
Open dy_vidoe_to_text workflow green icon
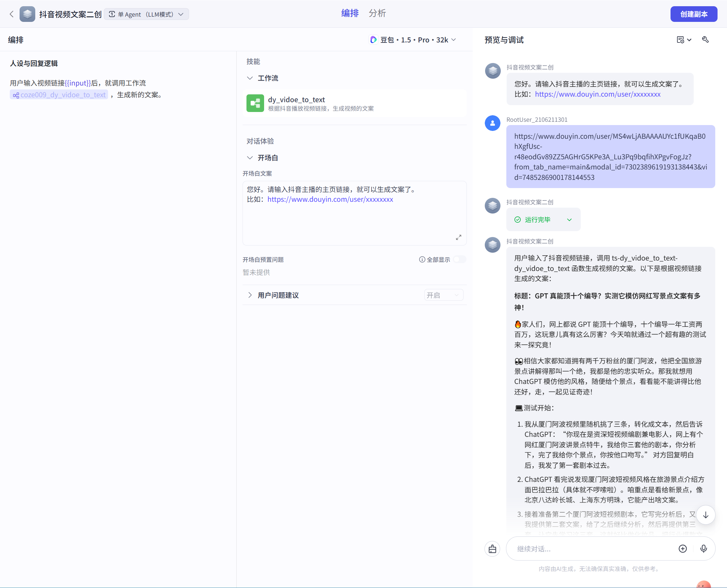coord(255,103)
